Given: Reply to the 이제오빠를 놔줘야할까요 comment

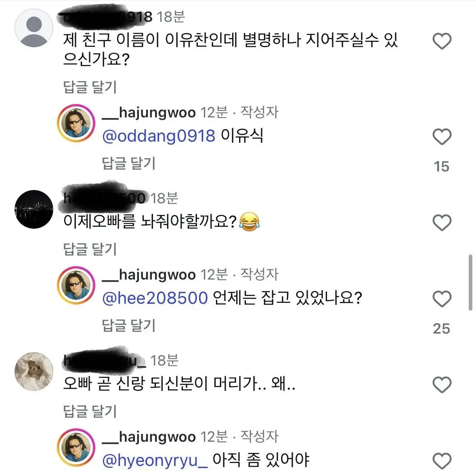Looking at the screenshot, I should 90,249.
